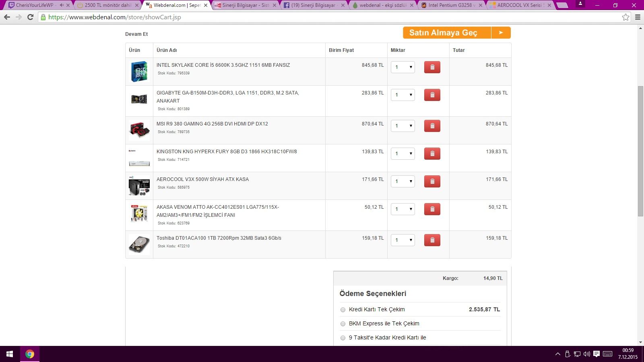Reload the Webdenal cart page
Screen dimensions: 644x362
pos(30,17)
